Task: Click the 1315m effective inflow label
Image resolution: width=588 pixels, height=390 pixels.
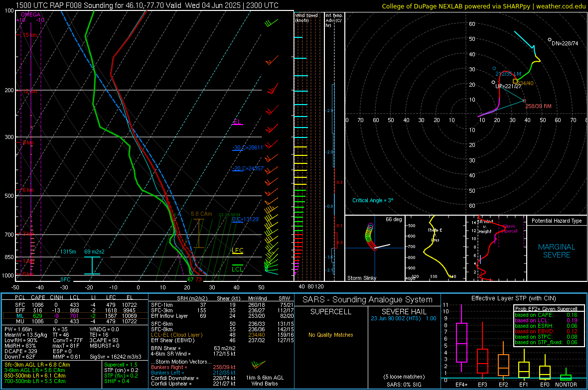Action: tap(68, 252)
